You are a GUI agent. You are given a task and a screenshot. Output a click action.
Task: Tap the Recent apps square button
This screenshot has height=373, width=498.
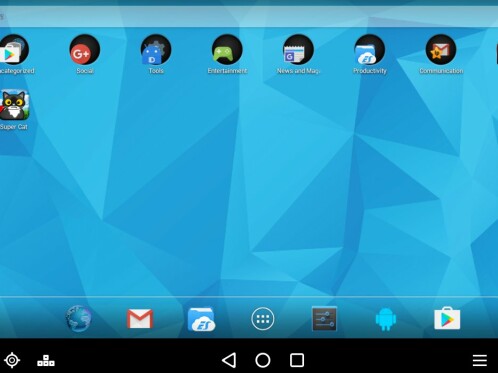coord(297,360)
